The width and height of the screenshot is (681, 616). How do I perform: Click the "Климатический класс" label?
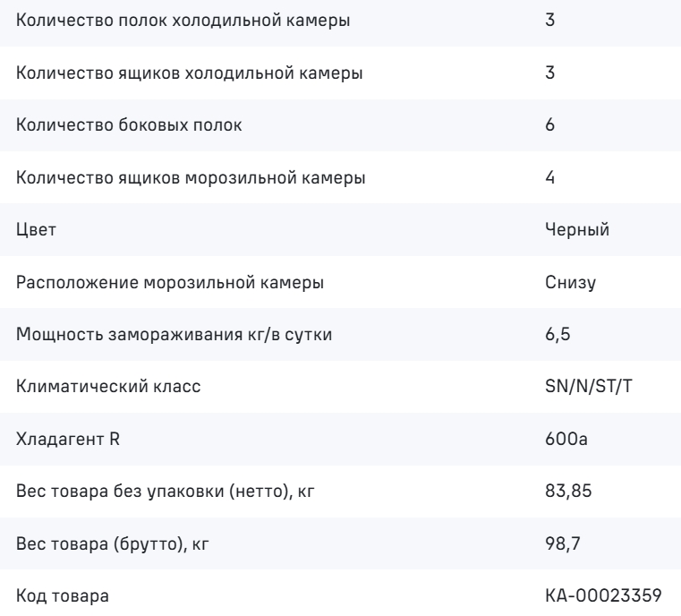point(108,387)
